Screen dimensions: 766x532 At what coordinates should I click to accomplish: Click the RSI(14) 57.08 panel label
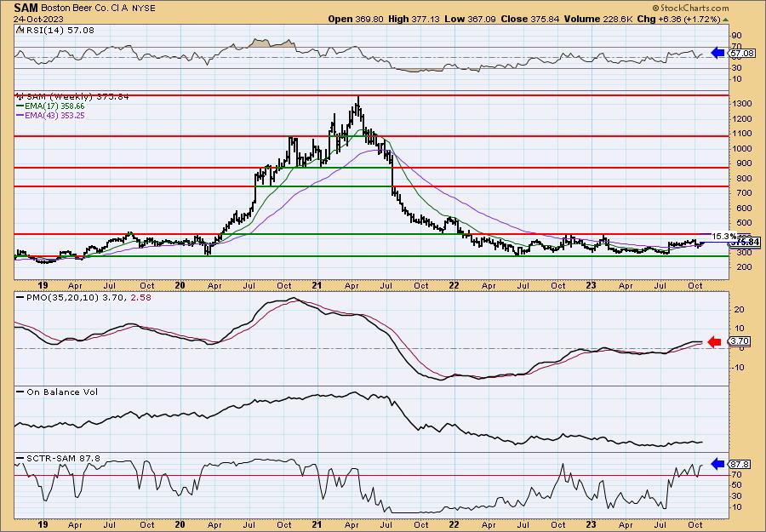(59, 31)
